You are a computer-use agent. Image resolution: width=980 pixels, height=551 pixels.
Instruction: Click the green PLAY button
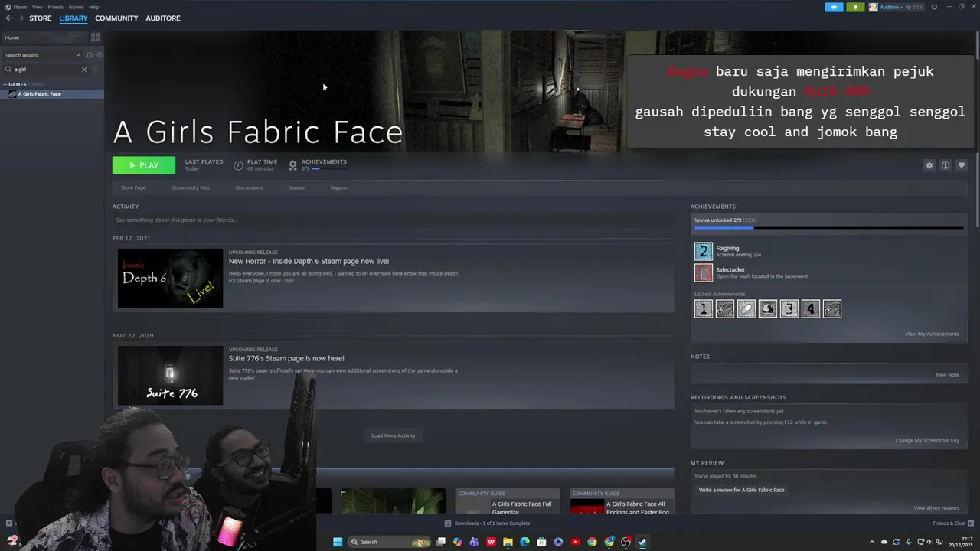[x=144, y=165]
